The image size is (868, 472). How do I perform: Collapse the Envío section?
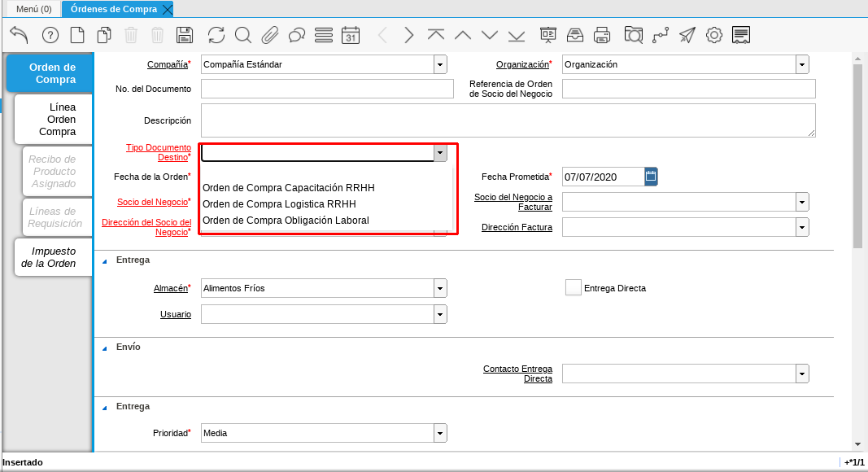[104, 347]
